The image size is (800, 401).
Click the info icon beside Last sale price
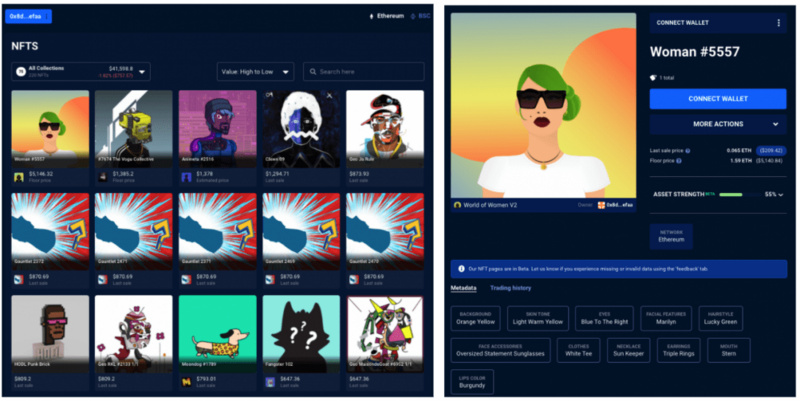(688, 151)
